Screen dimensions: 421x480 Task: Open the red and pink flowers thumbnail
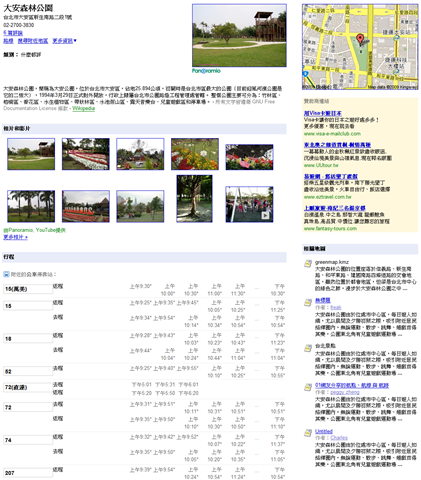tap(249, 157)
